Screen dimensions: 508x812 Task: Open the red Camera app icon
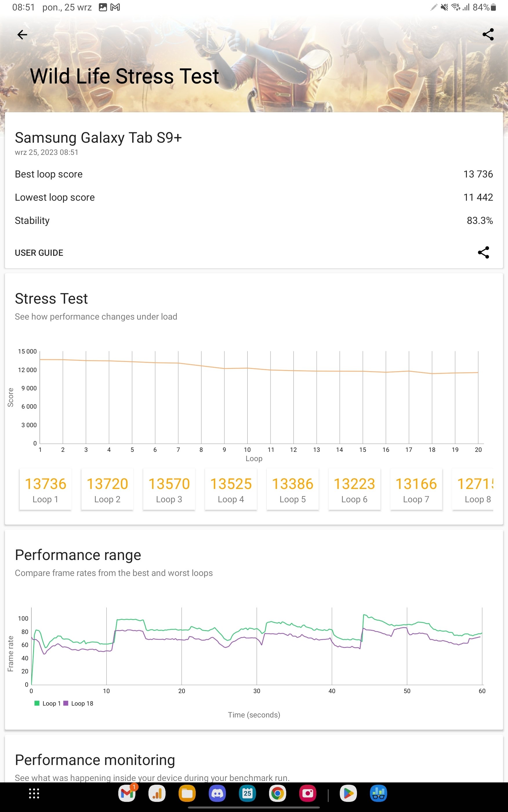[x=308, y=793]
